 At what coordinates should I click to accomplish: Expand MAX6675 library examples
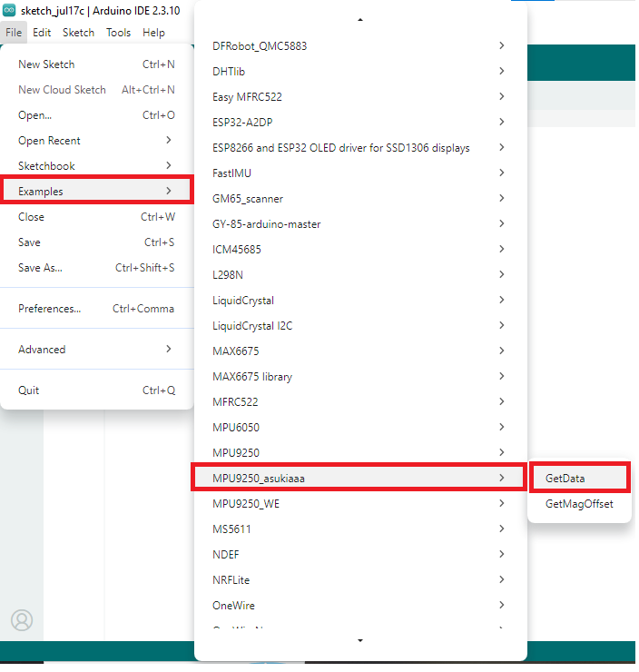click(360, 376)
